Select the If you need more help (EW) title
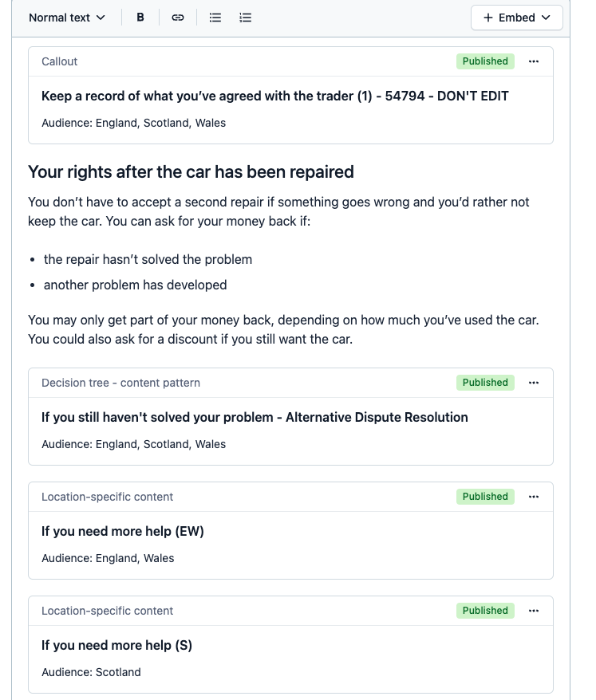 coord(123,531)
